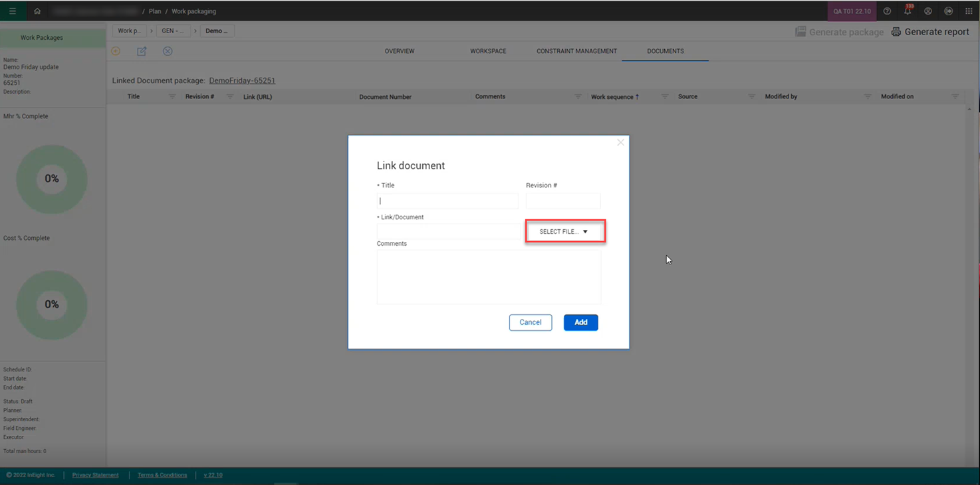Open the user profile icon

928,11
